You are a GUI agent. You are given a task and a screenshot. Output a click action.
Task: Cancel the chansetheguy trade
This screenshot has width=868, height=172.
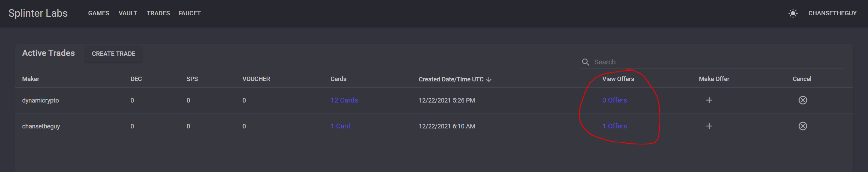pos(803,126)
